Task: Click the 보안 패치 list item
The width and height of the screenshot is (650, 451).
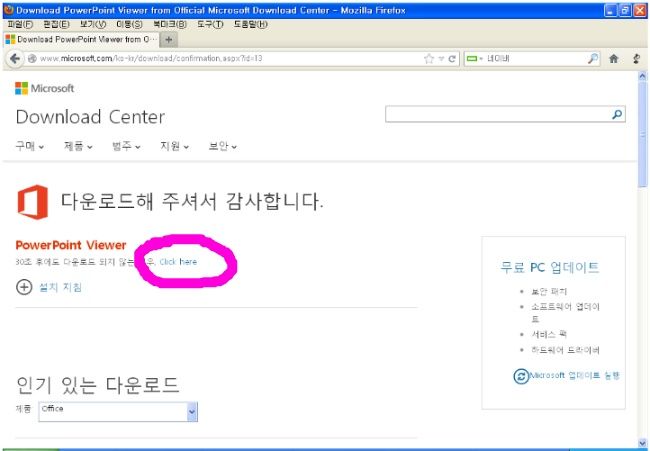Action: [549, 292]
